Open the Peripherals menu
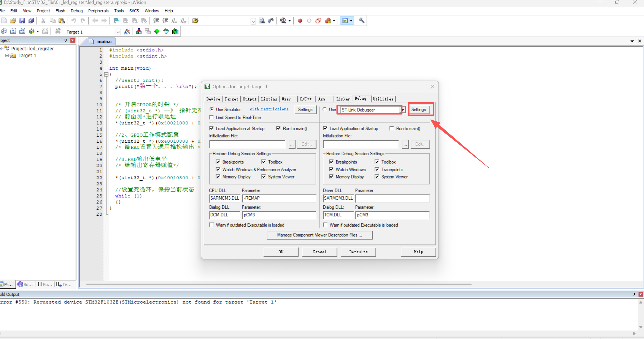 pyautogui.click(x=98, y=11)
